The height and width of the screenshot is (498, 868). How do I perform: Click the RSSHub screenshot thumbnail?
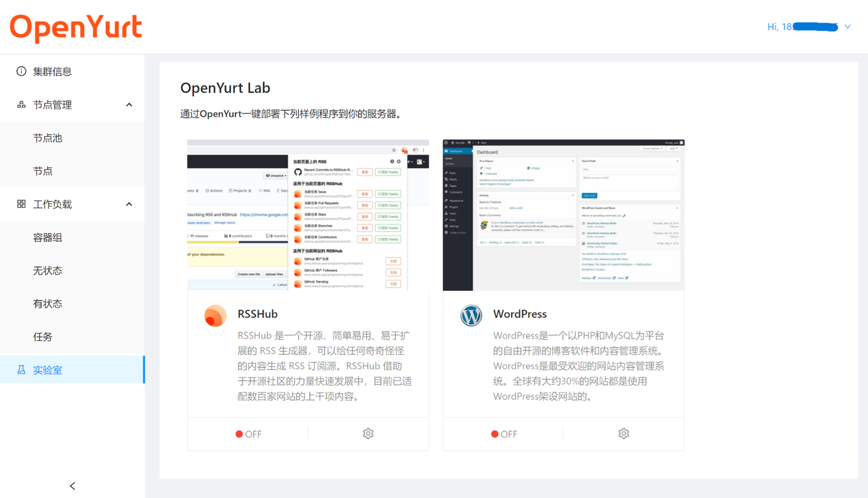click(308, 215)
